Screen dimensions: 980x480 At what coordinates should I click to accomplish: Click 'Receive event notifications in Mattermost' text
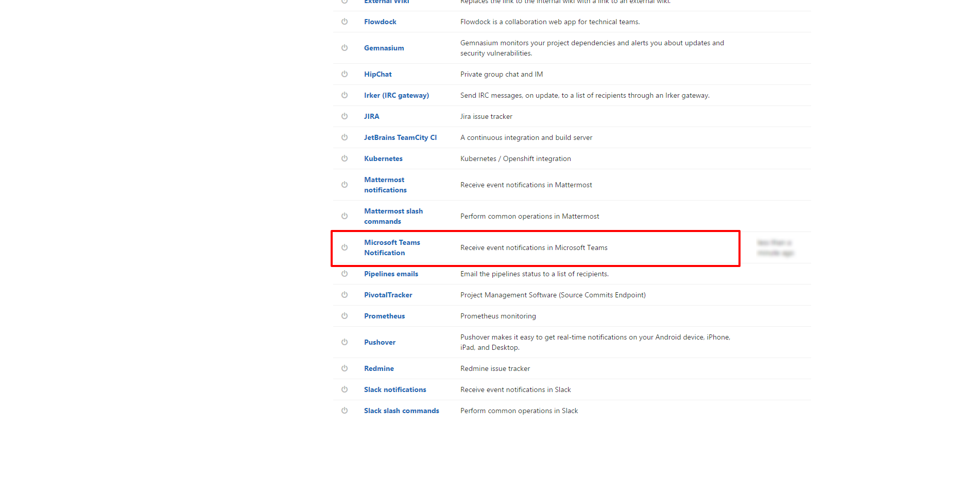(x=526, y=185)
